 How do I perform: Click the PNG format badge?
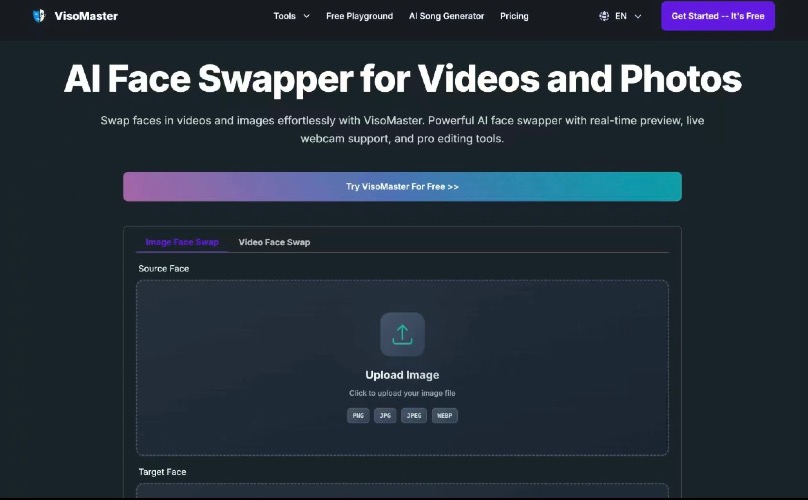pos(358,415)
